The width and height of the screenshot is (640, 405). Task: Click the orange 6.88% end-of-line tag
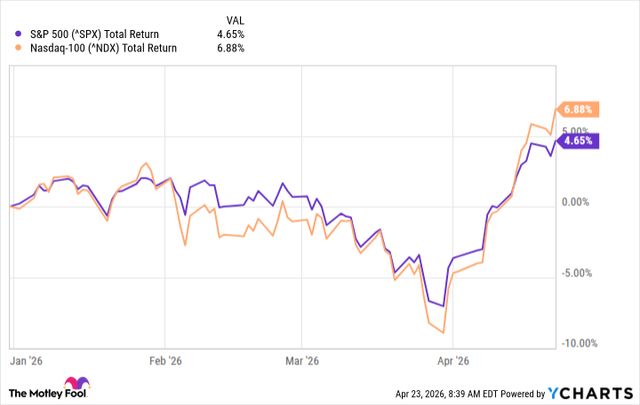coord(580,108)
